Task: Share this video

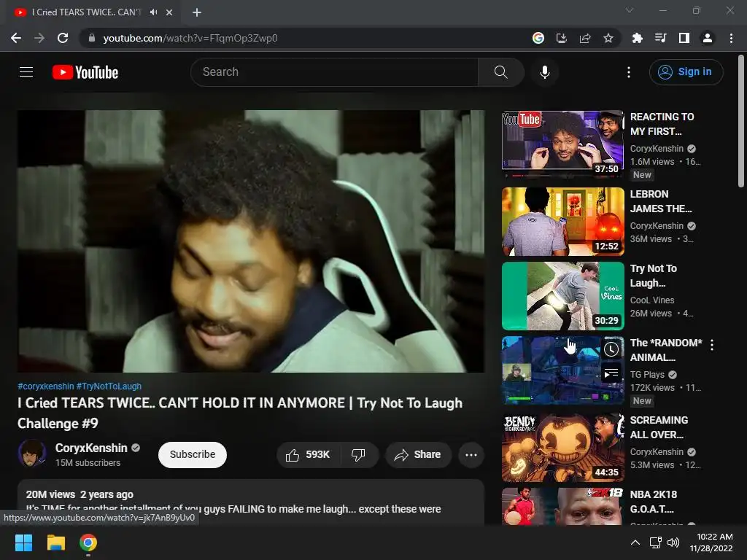Action: (x=418, y=455)
